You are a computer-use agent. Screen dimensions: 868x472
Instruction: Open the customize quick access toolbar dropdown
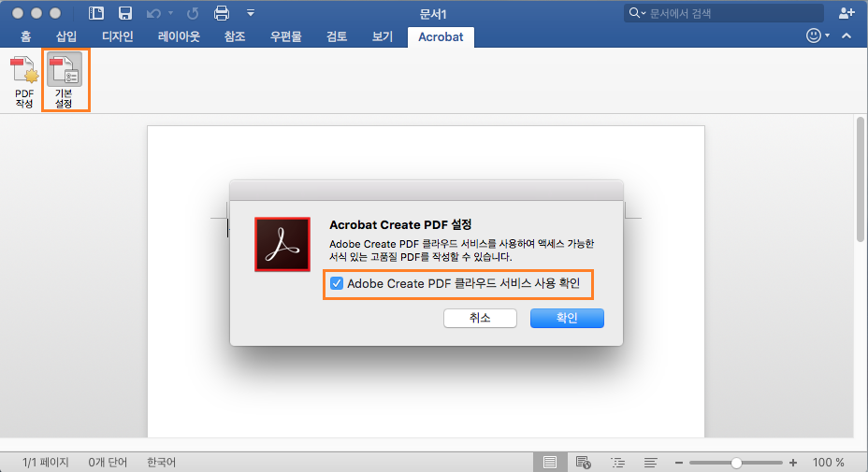(x=251, y=13)
